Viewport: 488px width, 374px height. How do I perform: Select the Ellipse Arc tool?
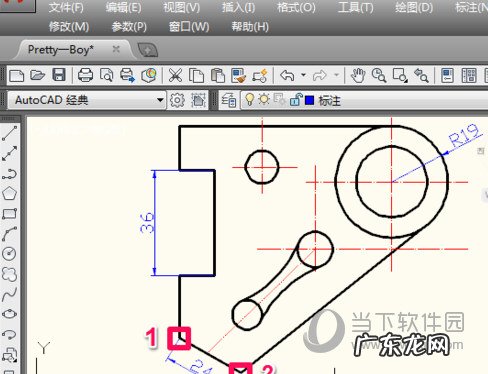click(x=9, y=334)
